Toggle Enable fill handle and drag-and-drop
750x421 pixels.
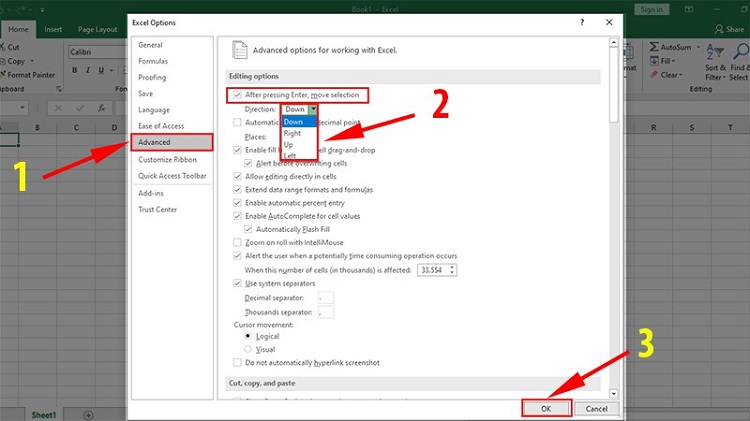coord(237,150)
